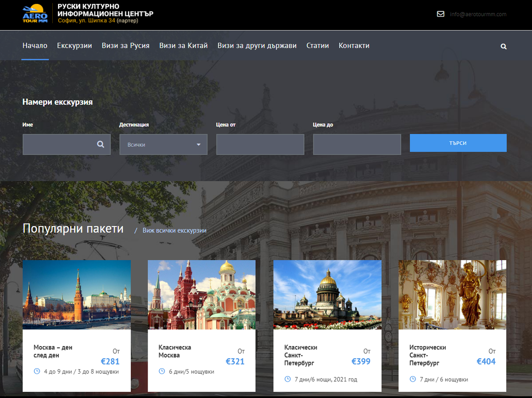Click the golden statue palace interior photo

[x=452, y=295]
